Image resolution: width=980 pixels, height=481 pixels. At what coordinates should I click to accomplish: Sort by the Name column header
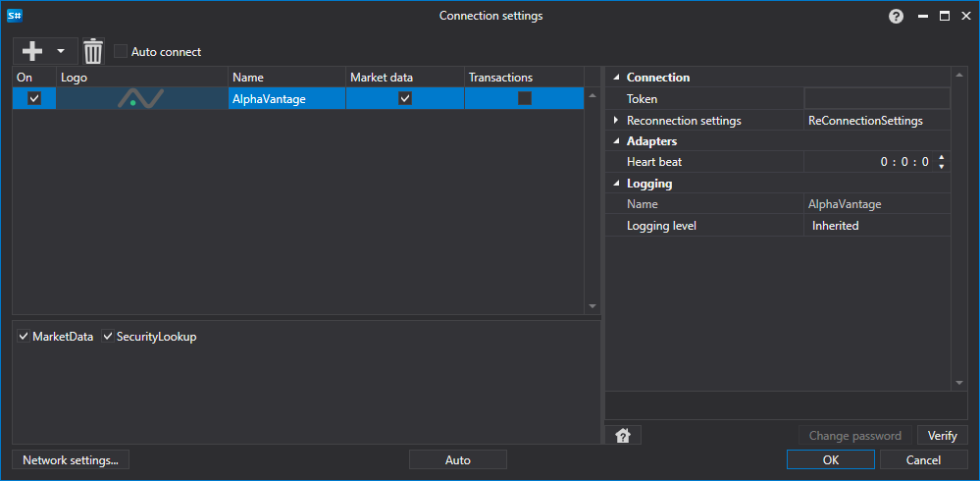point(286,78)
